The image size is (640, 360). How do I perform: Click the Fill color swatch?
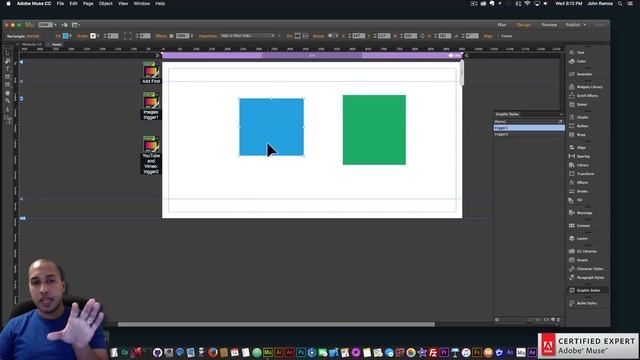coord(65,36)
